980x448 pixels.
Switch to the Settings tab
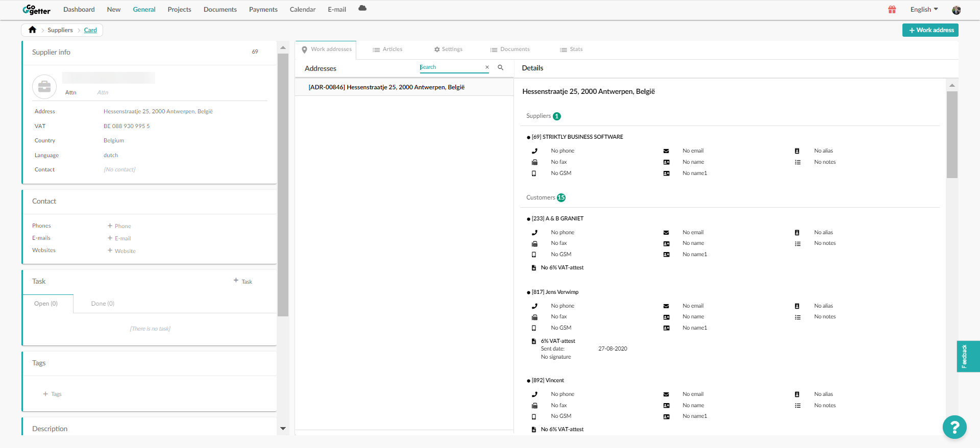(448, 49)
